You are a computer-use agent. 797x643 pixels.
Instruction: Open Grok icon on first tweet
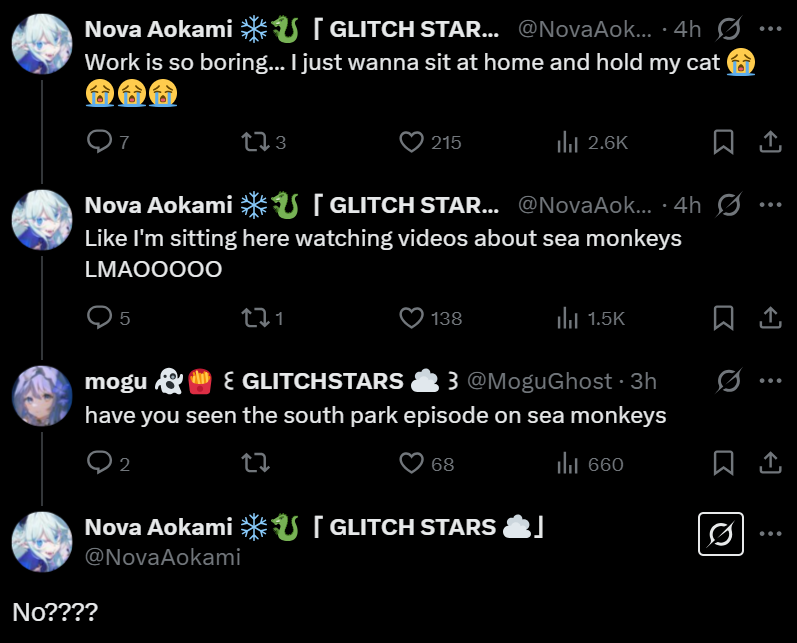[729, 29]
